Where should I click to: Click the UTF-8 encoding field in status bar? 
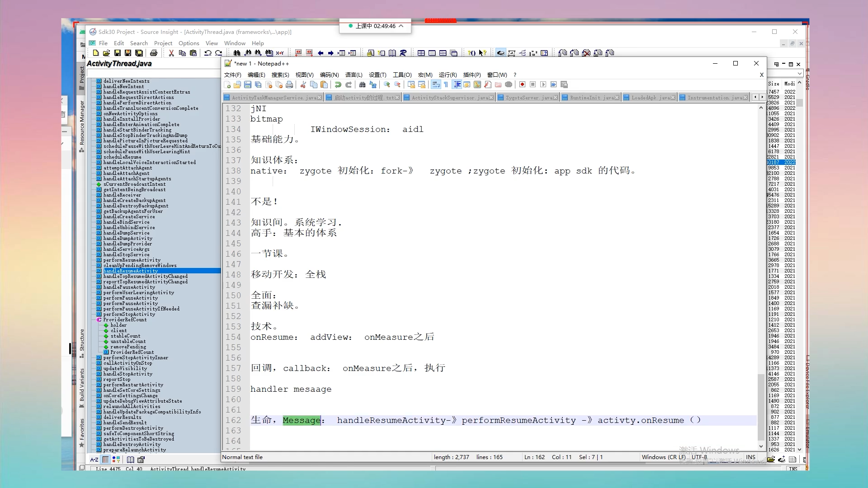(699, 457)
